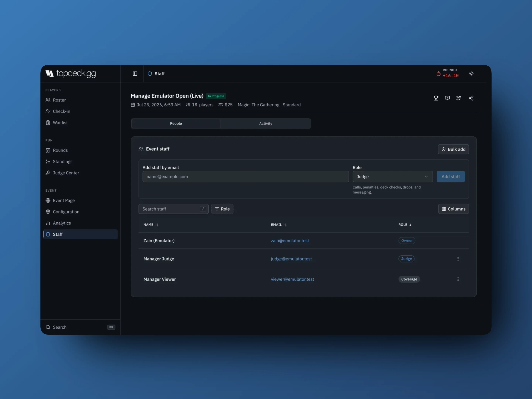Focus the Add staff by email field
The image size is (532, 399).
pyautogui.click(x=245, y=177)
